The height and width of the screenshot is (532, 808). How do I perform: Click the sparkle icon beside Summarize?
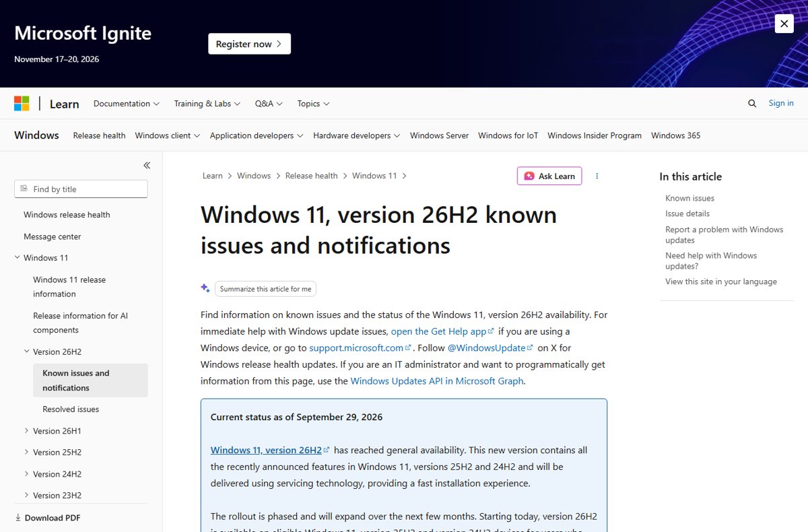pos(205,288)
